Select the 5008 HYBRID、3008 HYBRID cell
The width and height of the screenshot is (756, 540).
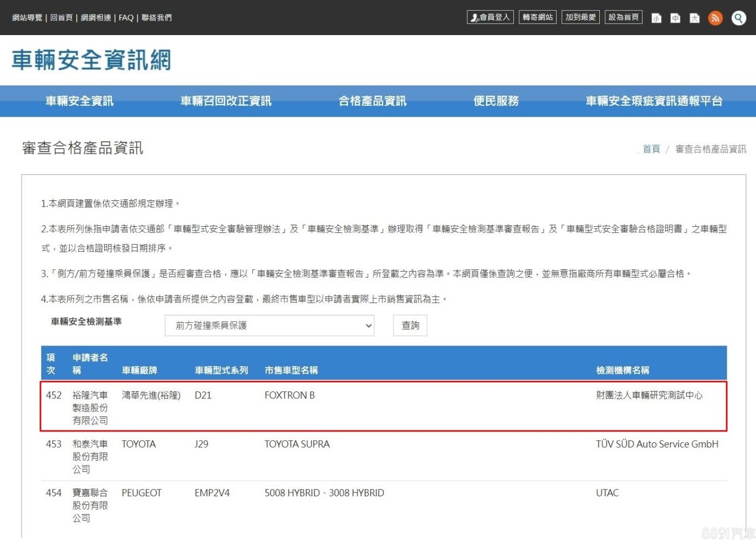(324, 492)
